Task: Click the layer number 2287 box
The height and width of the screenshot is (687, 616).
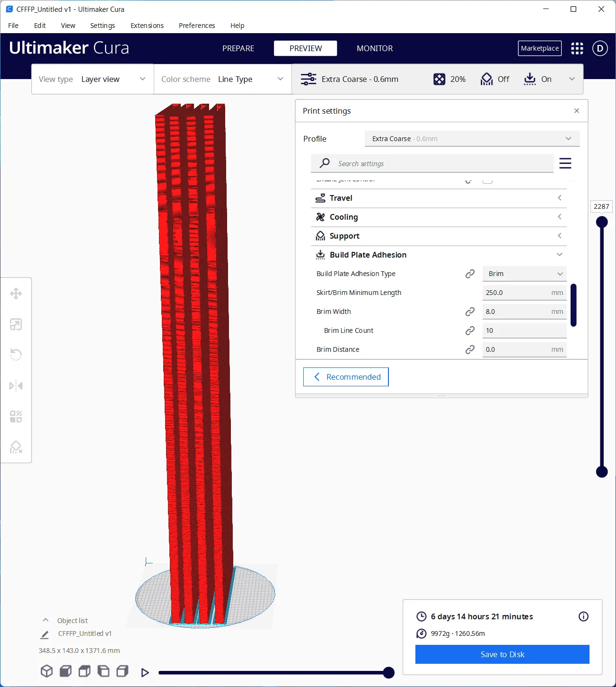Action: point(601,206)
